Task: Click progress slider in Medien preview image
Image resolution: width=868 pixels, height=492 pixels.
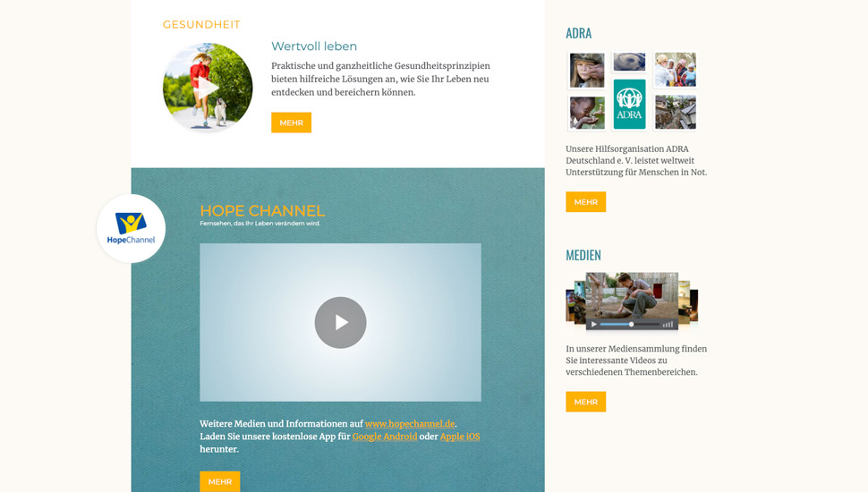Action: (x=630, y=325)
